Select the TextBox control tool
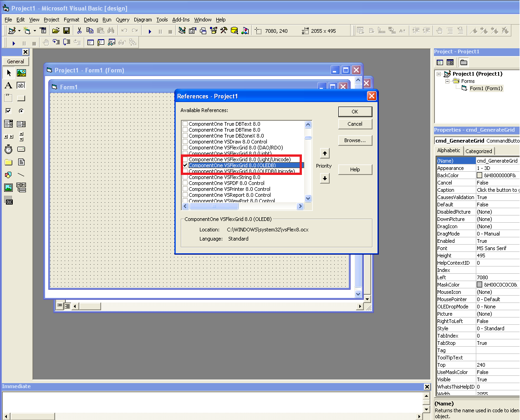This screenshot has height=420, width=520. 21,86
